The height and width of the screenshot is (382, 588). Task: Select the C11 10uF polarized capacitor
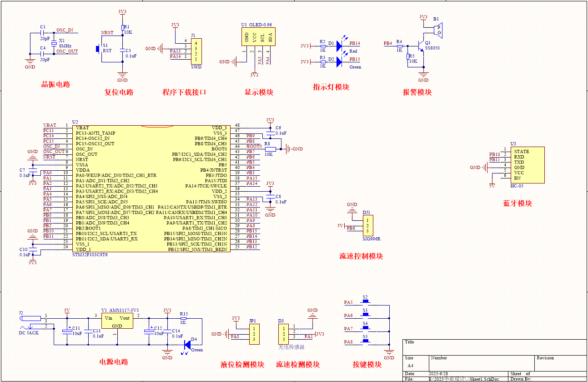[x=67, y=330]
